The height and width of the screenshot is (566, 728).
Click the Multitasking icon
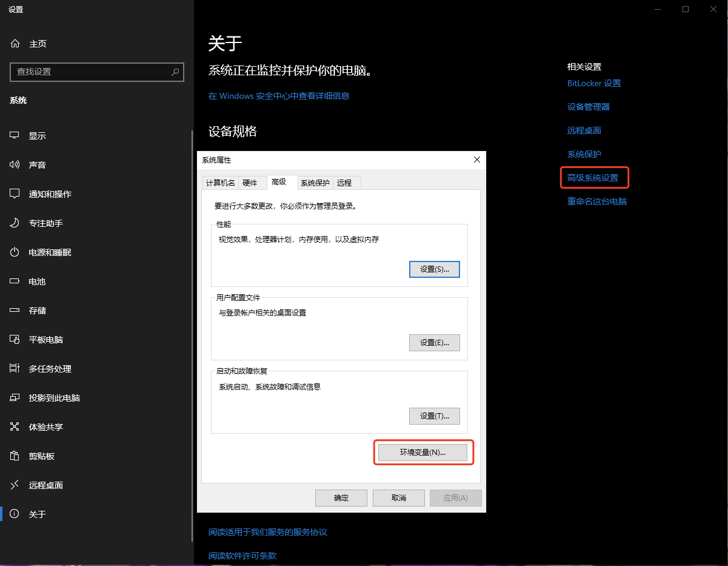pyautogui.click(x=15, y=369)
